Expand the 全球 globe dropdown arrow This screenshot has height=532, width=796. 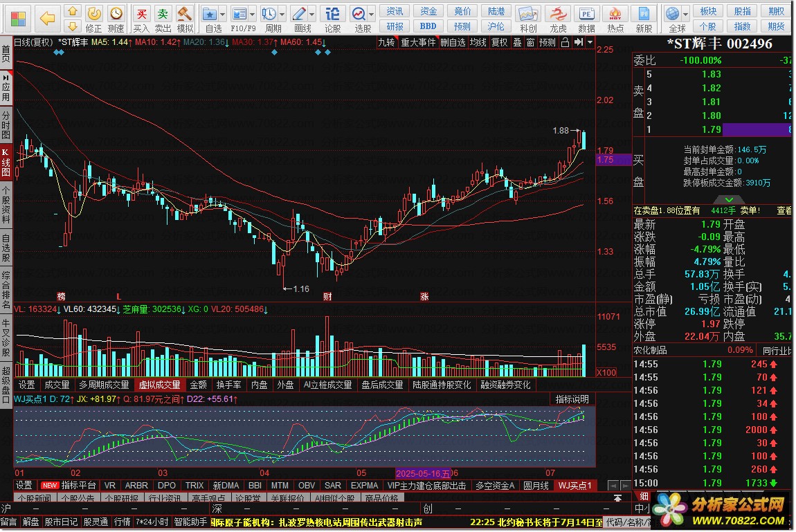click(x=685, y=15)
